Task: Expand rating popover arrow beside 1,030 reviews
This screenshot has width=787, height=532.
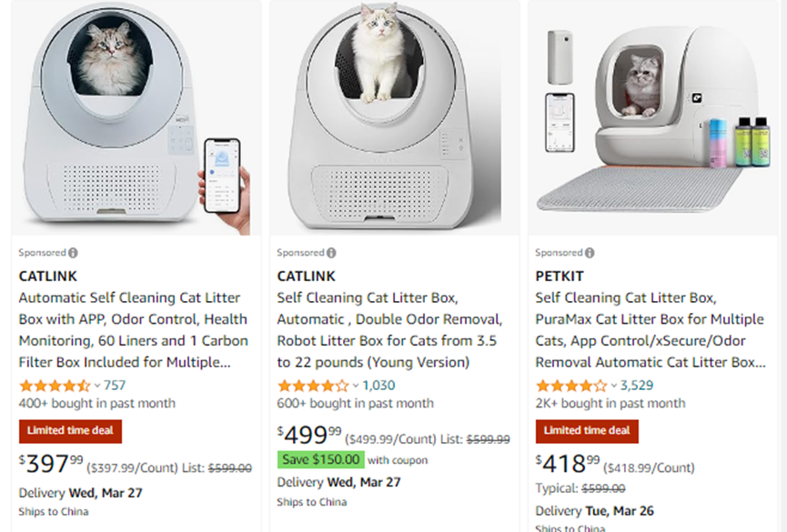Action: click(x=356, y=386)
